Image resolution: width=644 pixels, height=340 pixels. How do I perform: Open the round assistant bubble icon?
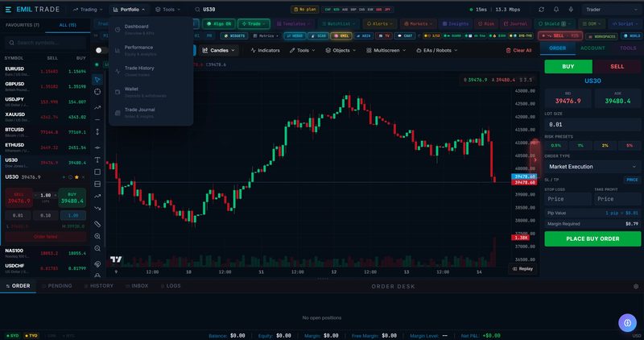[x=627, y=323]
